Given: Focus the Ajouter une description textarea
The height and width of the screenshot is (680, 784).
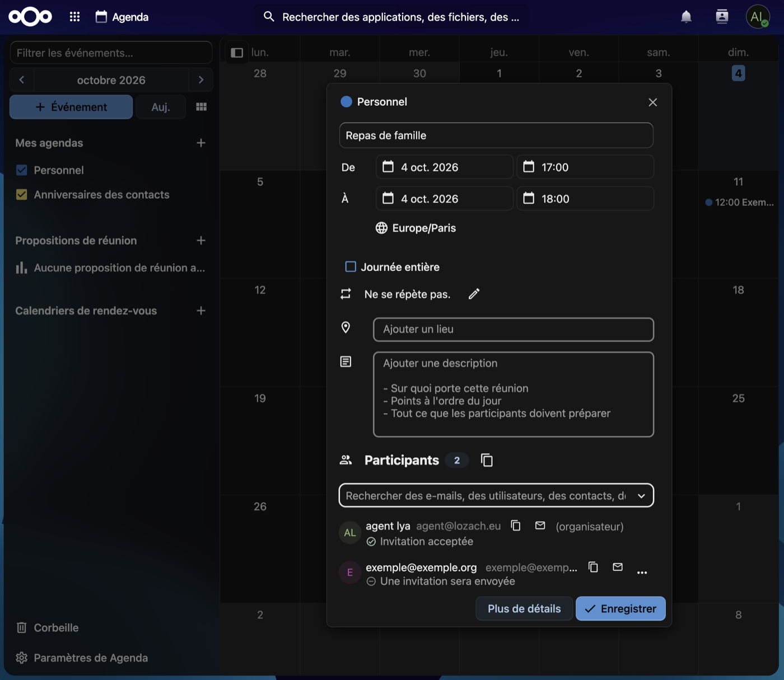Looking at the screenshot, I should (514, 394).
